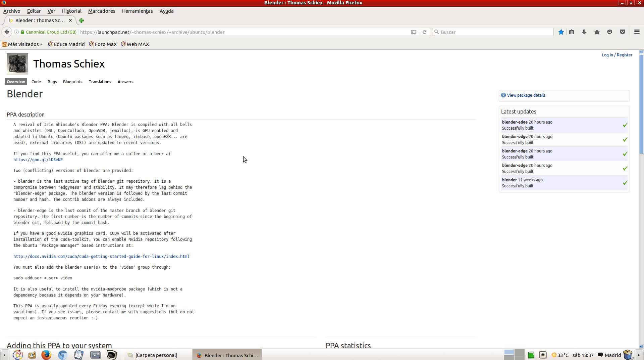Open the Historial menu

[x=72, y=11]
